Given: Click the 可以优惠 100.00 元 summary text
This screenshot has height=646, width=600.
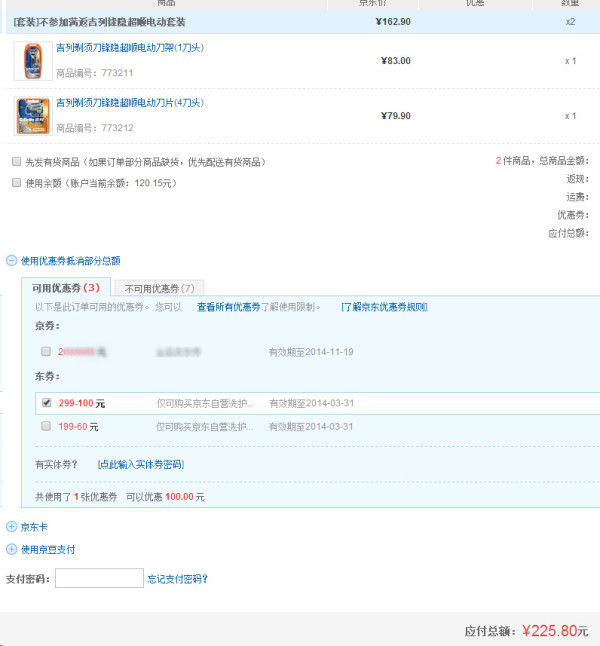Looking at the screenshot, I should click(x=165, y=497).
